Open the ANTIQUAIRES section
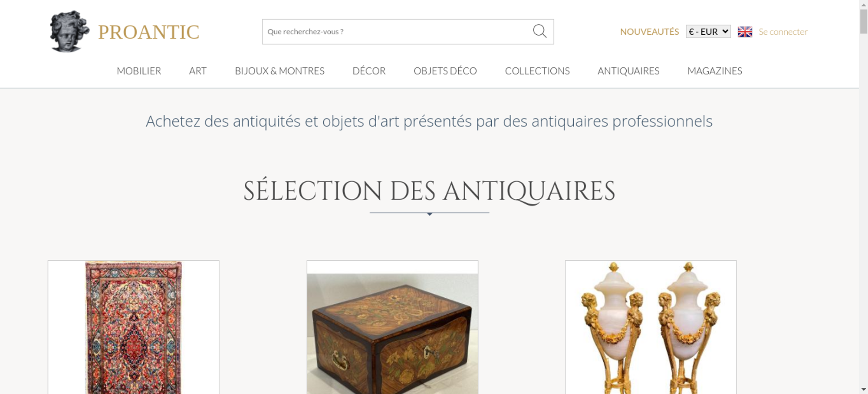Screen dimensions: 868x394 [x=628, y=71]
